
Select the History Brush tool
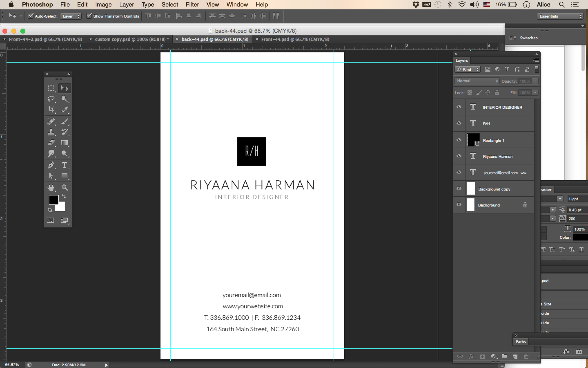(64, 132)
